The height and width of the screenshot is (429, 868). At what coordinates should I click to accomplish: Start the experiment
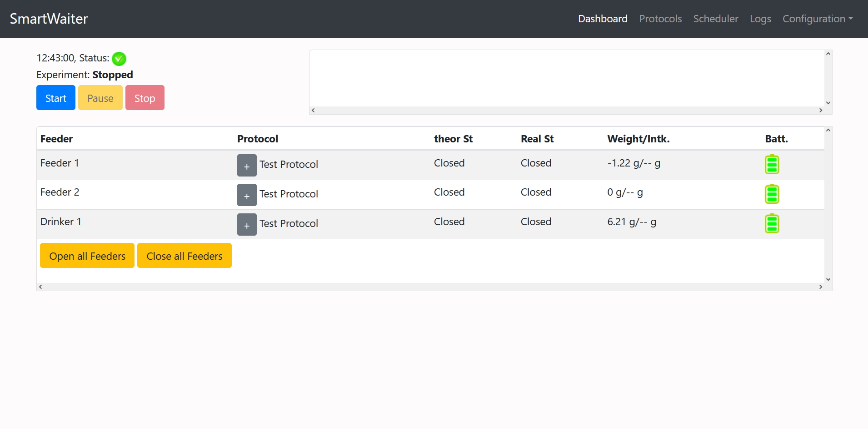point(56,98)
